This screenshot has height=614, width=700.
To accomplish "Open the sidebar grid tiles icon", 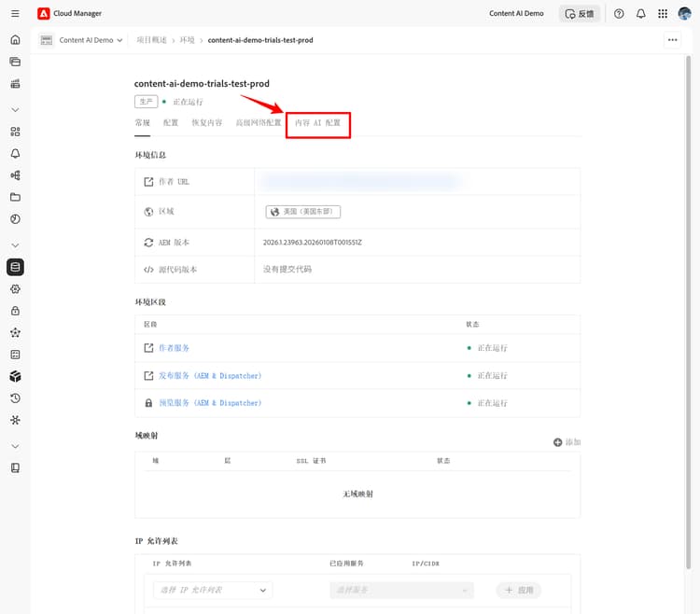I will click(15, 132).
